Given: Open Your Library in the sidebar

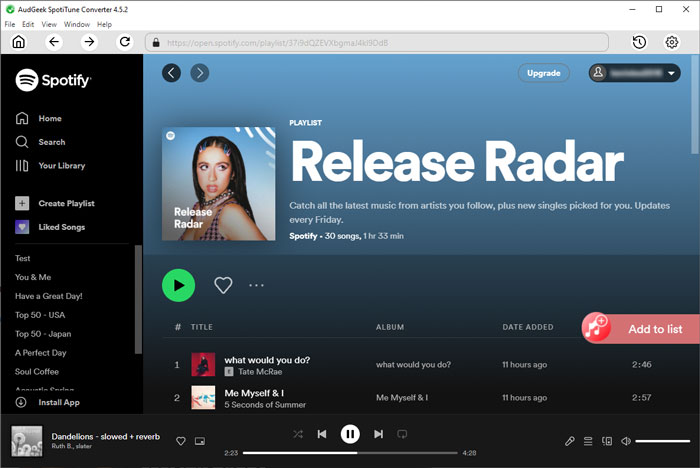Looking at the screenshot, I should tap(50, 166).
